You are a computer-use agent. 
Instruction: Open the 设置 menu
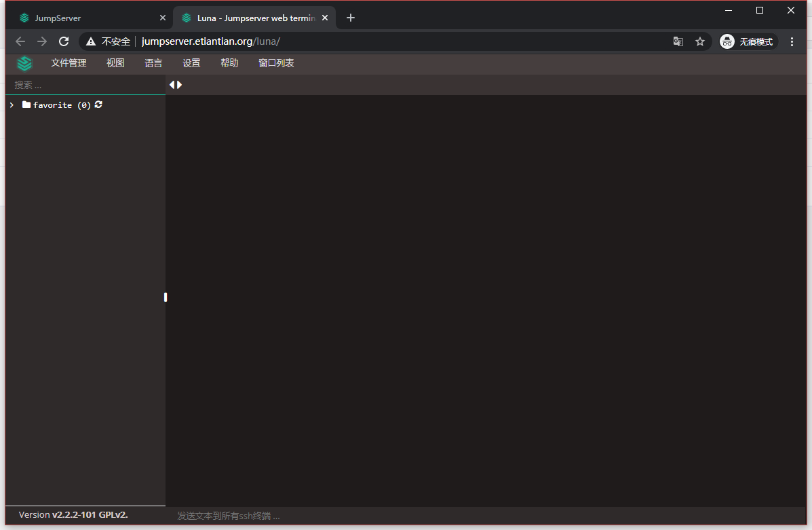pyautogui.click(x=191, y=63)
